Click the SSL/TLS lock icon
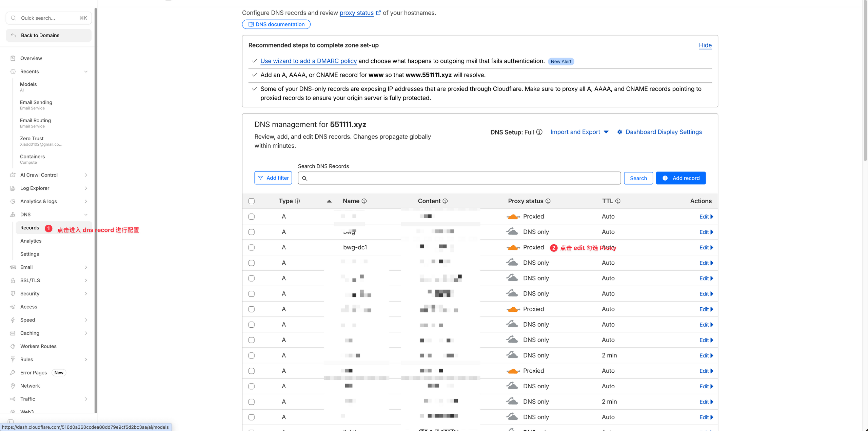The height and width of the screenshot is (431, 868). tap(13, 280)
